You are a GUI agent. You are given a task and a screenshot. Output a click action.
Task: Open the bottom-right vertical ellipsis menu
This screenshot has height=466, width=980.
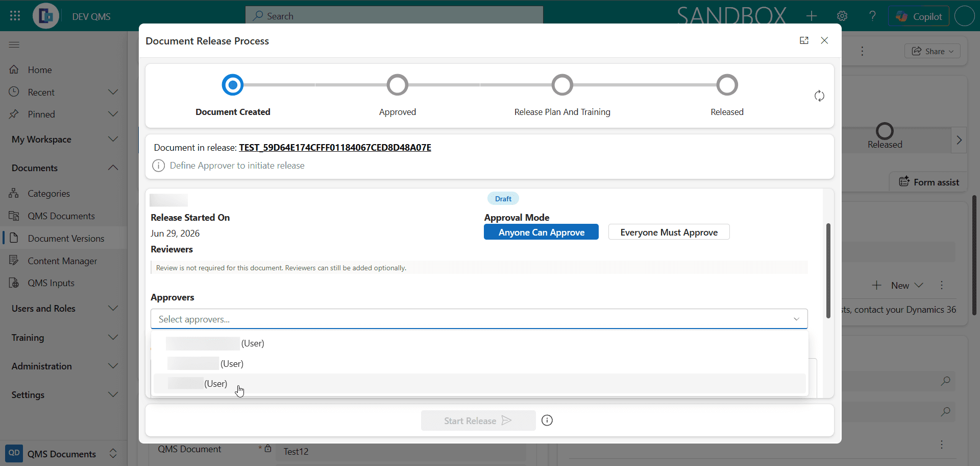942,445
